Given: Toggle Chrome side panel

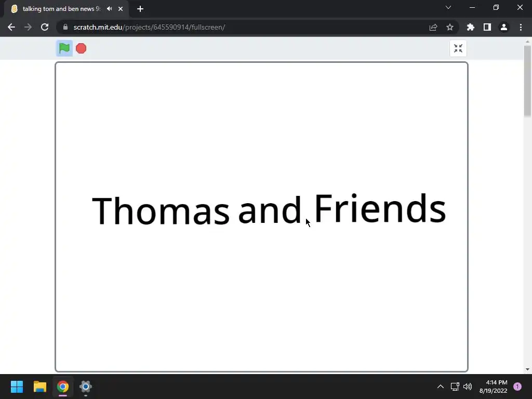Looking at the screenshot, I should tap(487, 27).
